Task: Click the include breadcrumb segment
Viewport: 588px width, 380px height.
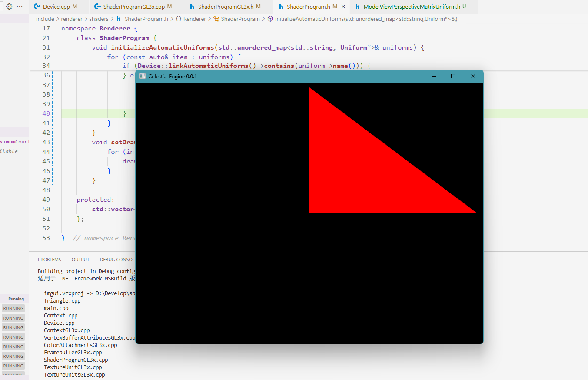Action: [x=45, y=19]
